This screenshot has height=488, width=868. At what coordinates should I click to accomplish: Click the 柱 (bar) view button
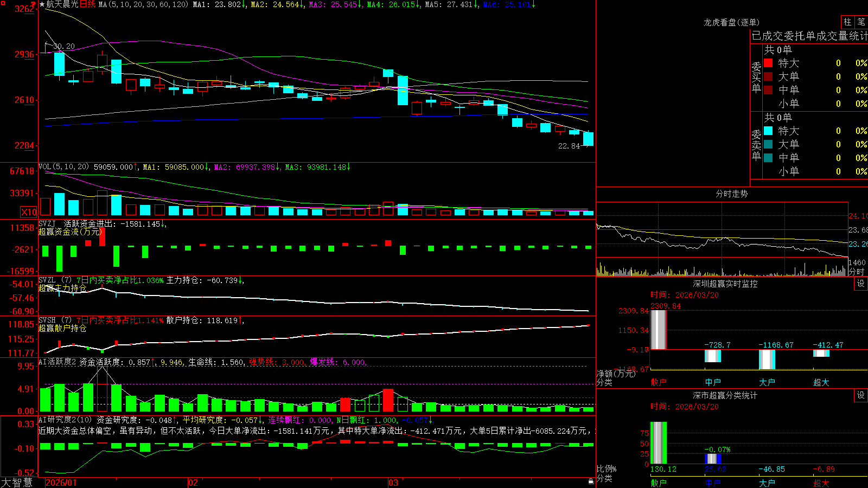(x=847, y=22)
